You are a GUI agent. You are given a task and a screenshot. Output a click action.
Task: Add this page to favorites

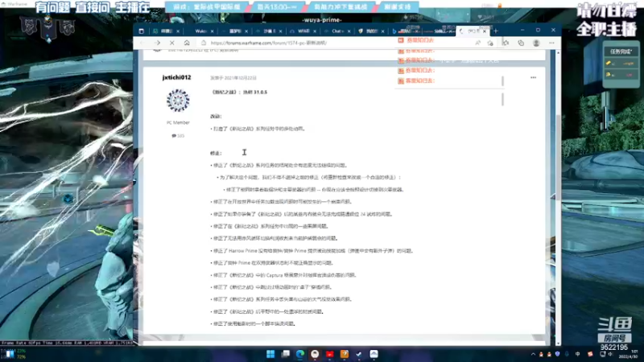point(490,43)
